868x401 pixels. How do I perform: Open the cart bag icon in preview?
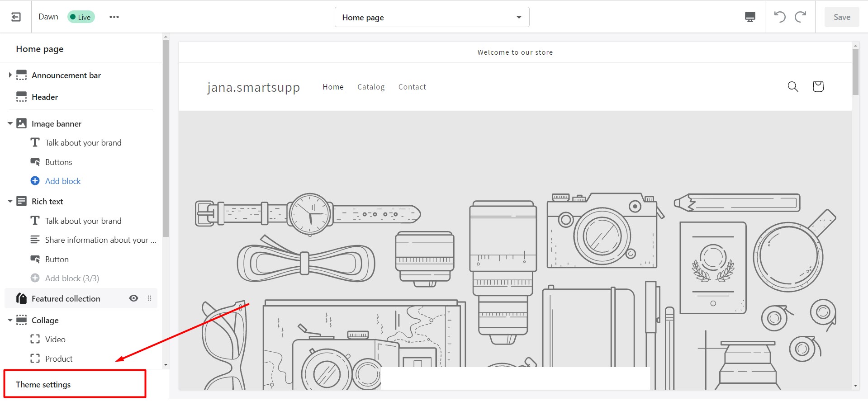pyautogui.click(x=818, y=86)
